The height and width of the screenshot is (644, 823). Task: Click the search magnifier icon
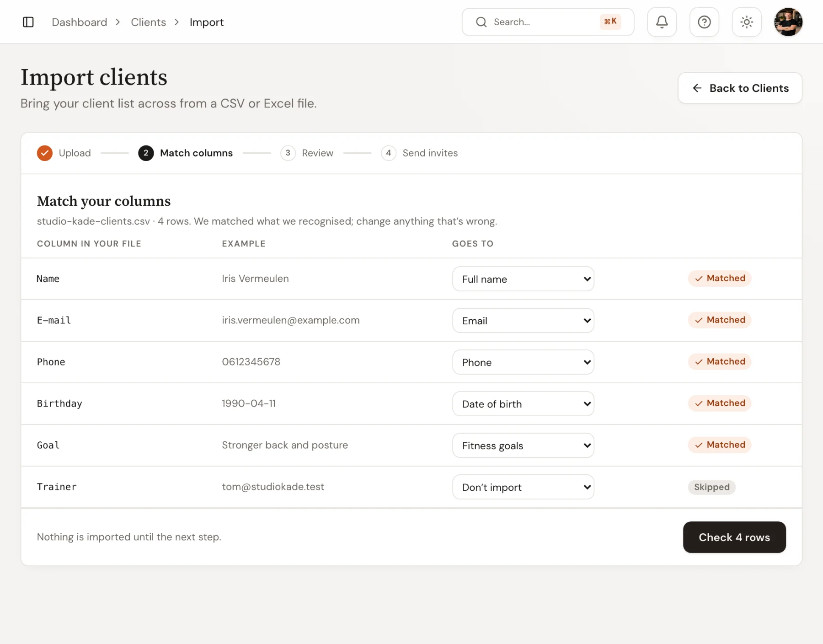(x=481, y=22)
